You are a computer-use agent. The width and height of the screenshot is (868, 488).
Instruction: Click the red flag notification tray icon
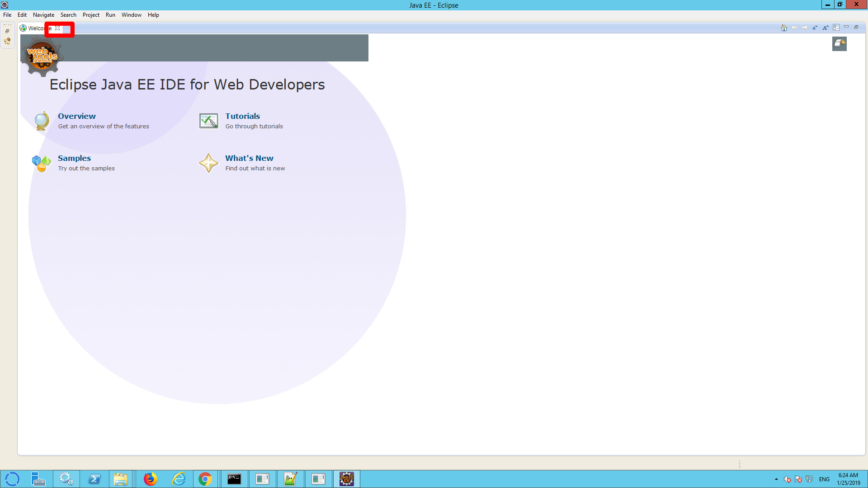[798, 479]
